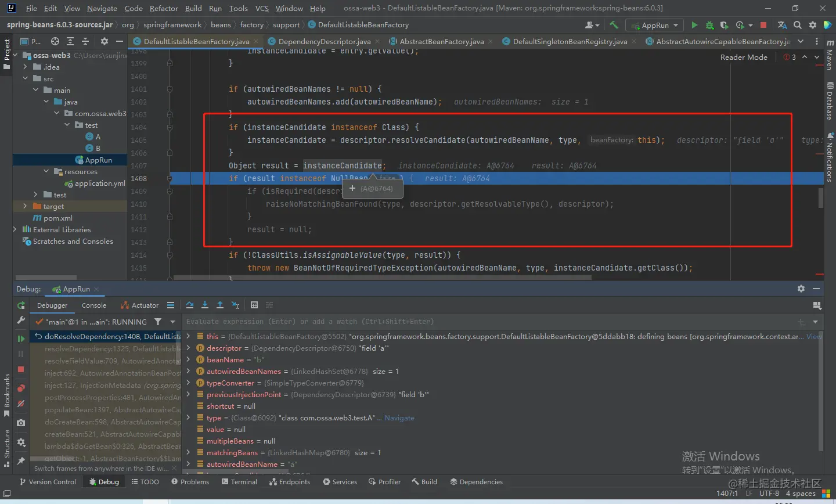Toggle Reader Mode in editor
This screenshot has width=836, height=504.
click(744, 57)
